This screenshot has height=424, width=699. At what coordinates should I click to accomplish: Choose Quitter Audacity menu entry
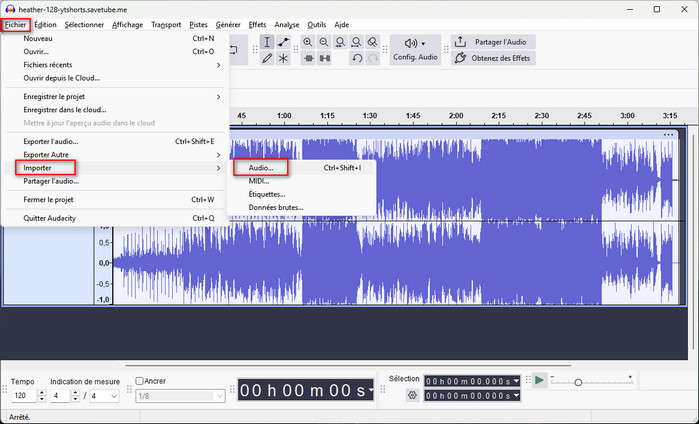tap(115, 218)
